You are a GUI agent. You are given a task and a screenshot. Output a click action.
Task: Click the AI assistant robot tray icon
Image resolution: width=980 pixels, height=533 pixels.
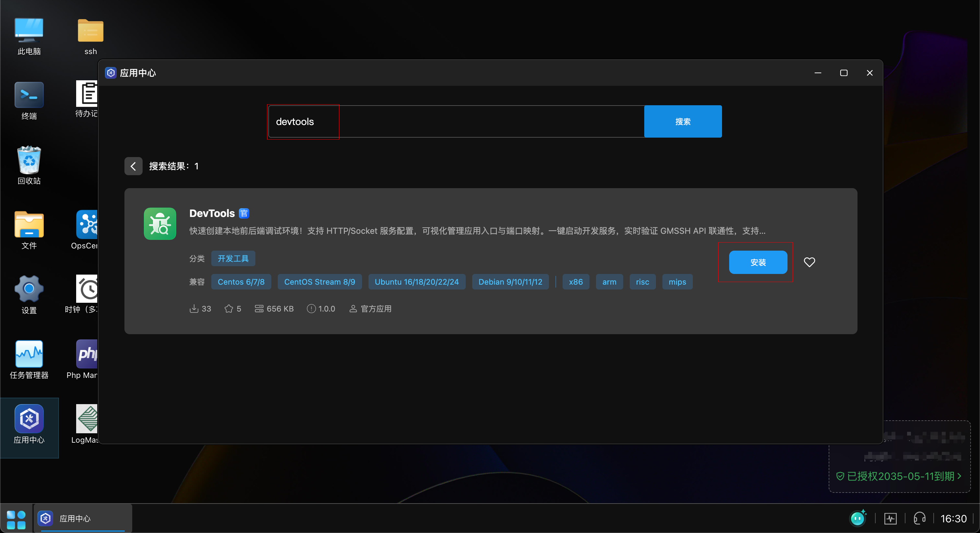(x=858, y=518)
